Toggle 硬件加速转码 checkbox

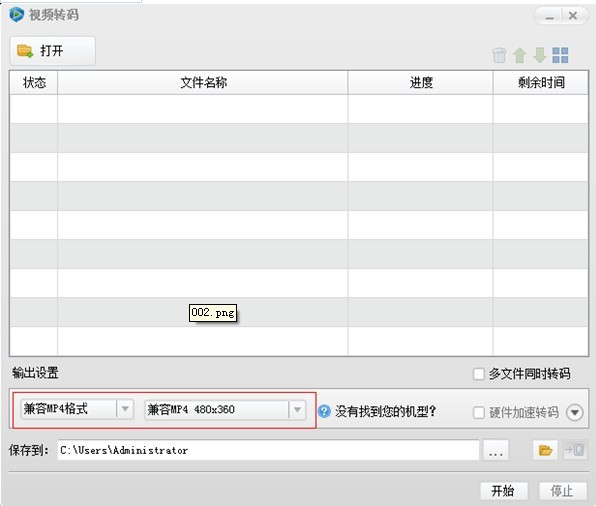click(479, 412)
